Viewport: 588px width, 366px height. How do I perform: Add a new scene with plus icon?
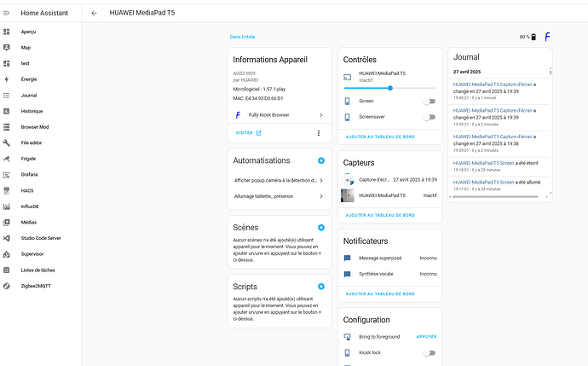[x=320, y=228]
